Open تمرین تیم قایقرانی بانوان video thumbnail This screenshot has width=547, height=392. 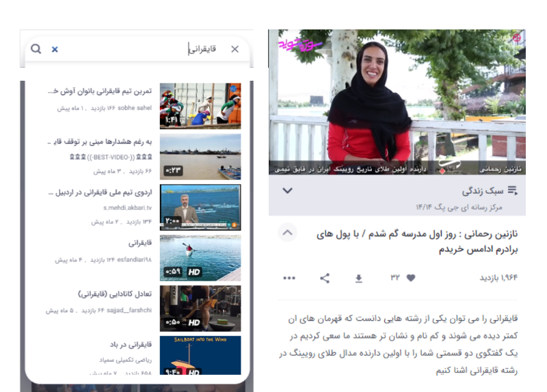point(200,106)
